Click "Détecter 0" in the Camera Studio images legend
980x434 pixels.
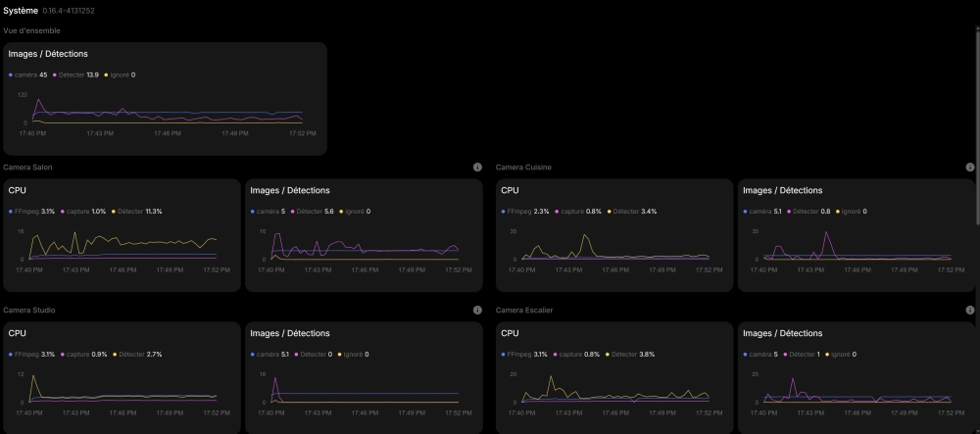314,355
